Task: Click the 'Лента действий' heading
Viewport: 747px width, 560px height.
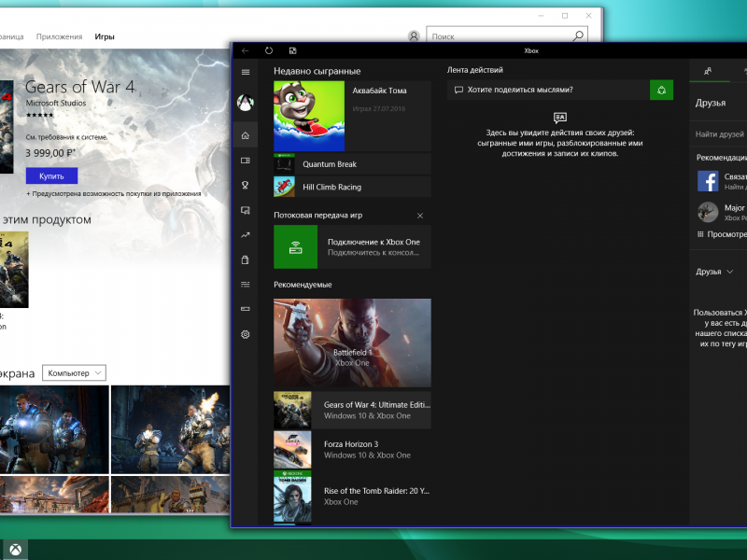Action: (474, 70)
